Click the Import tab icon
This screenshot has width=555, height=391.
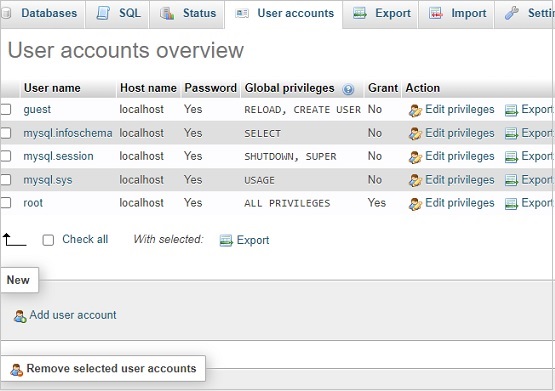click(435, 13)
